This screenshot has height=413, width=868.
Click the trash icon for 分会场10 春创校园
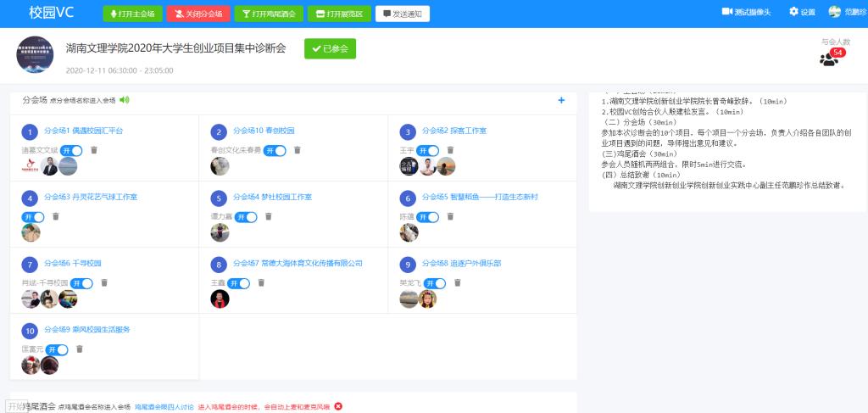pyautogui.click(x=298, y=150)
